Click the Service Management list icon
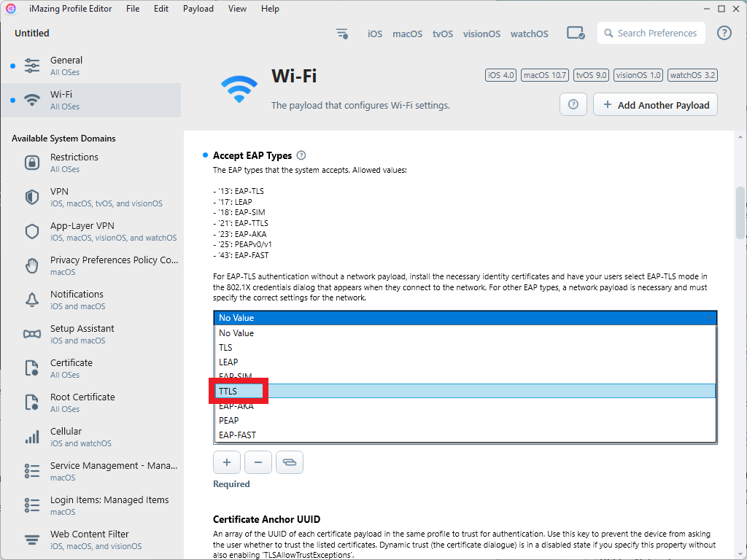This screenshot has width=747, height=560. tap(32, 472)
